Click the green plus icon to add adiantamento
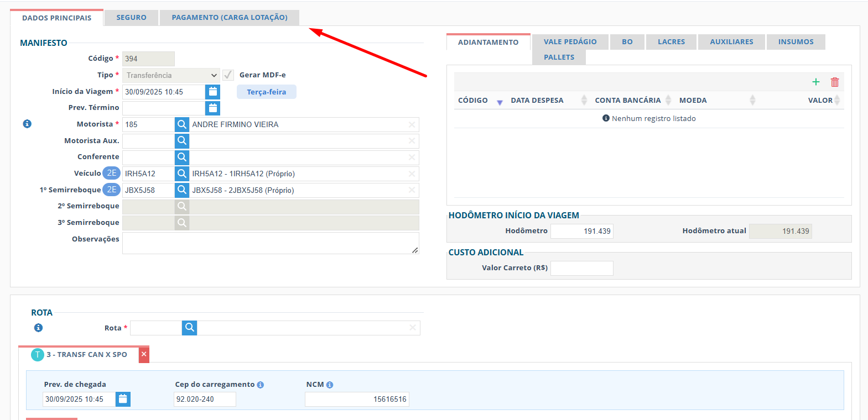The width and height of the screenshot is (868, 420). 815,82
